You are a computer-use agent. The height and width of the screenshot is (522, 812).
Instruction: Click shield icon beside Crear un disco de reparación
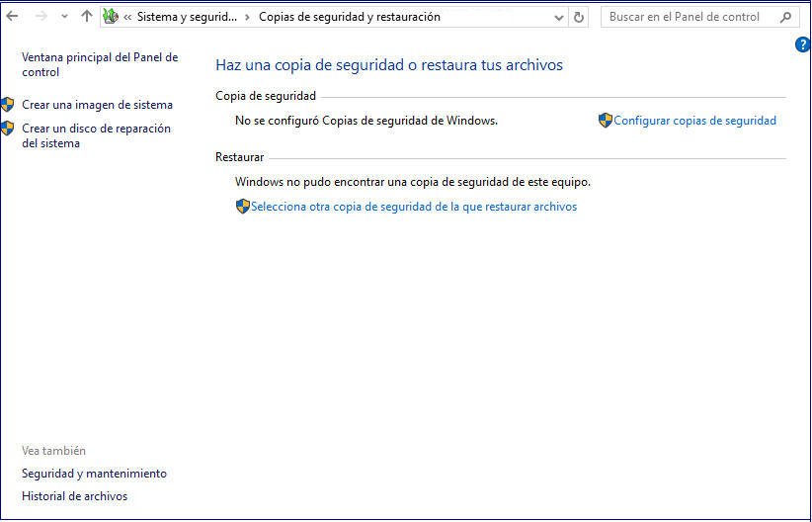[x=7, y=129]
